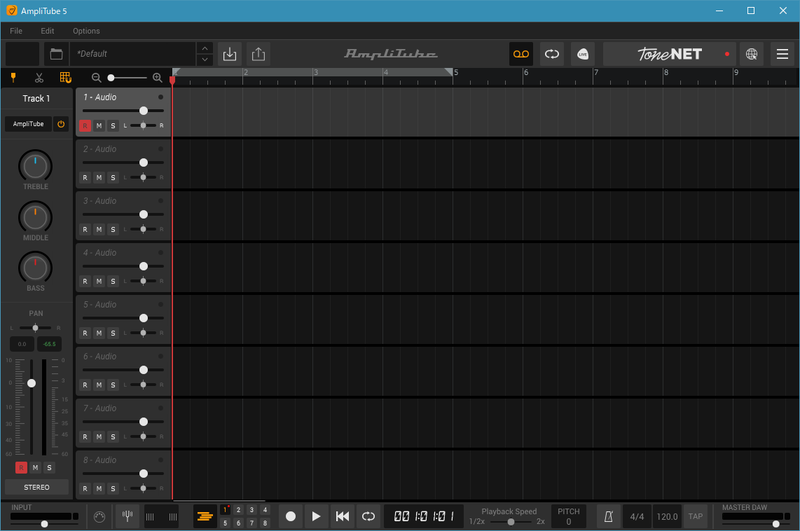800x531 pixels.
Task: Click the TAP tempo button
Action: (x=695, y=516)
